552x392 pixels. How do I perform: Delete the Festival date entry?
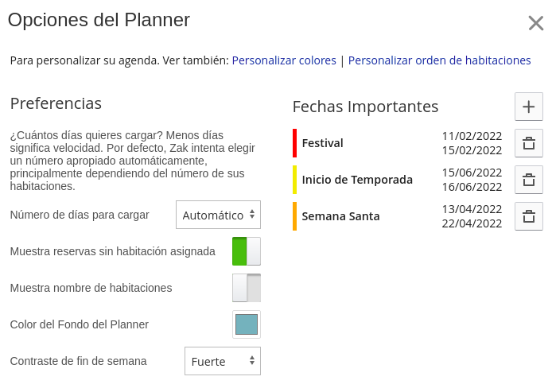click(x=528, y=143)
